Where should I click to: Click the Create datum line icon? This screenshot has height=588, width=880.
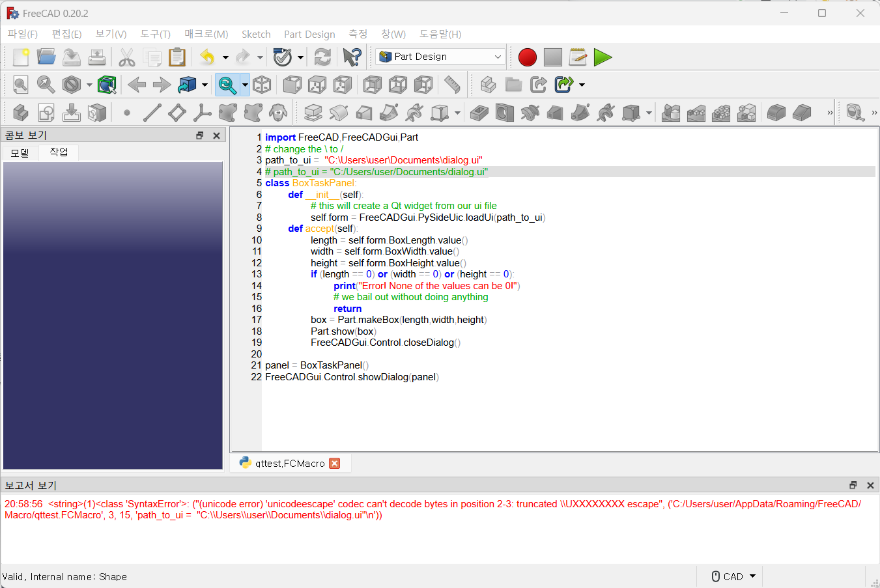click(152, 113)
